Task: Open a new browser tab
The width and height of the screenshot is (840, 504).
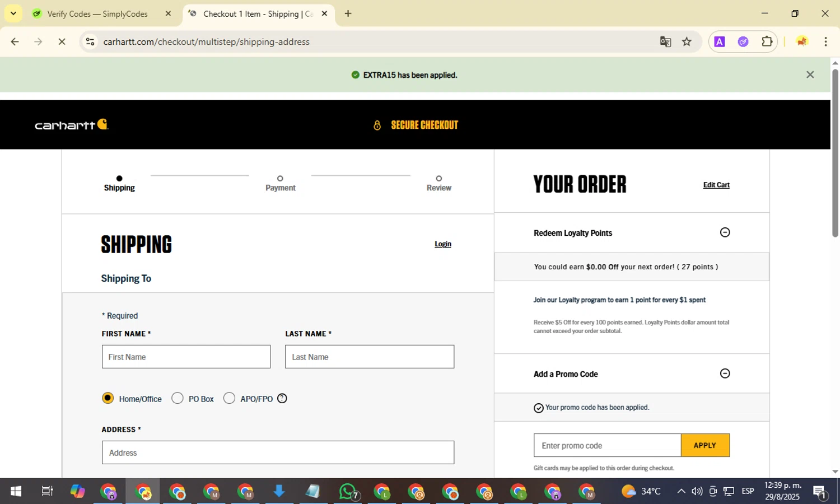Action: [348, 13]
